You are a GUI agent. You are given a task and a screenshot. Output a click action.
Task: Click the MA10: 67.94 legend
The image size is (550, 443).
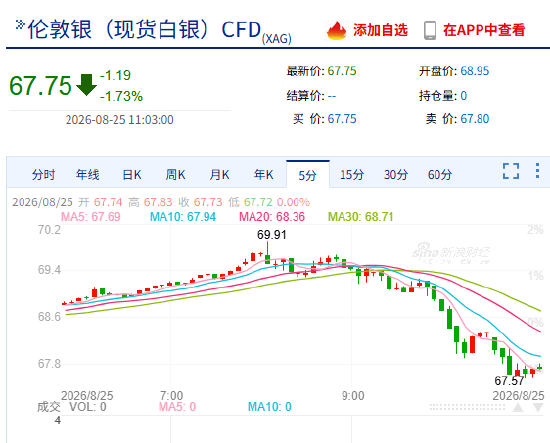183,217
